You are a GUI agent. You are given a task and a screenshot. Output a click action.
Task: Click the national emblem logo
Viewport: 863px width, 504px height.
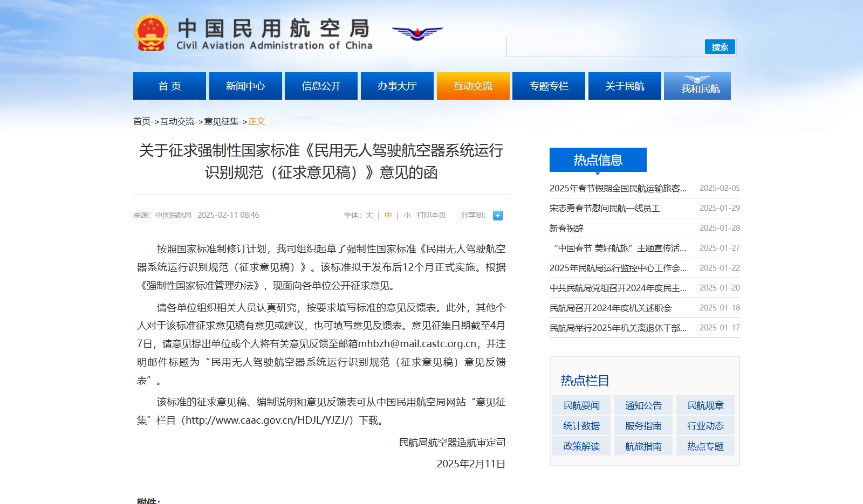(x=150, y=33)
